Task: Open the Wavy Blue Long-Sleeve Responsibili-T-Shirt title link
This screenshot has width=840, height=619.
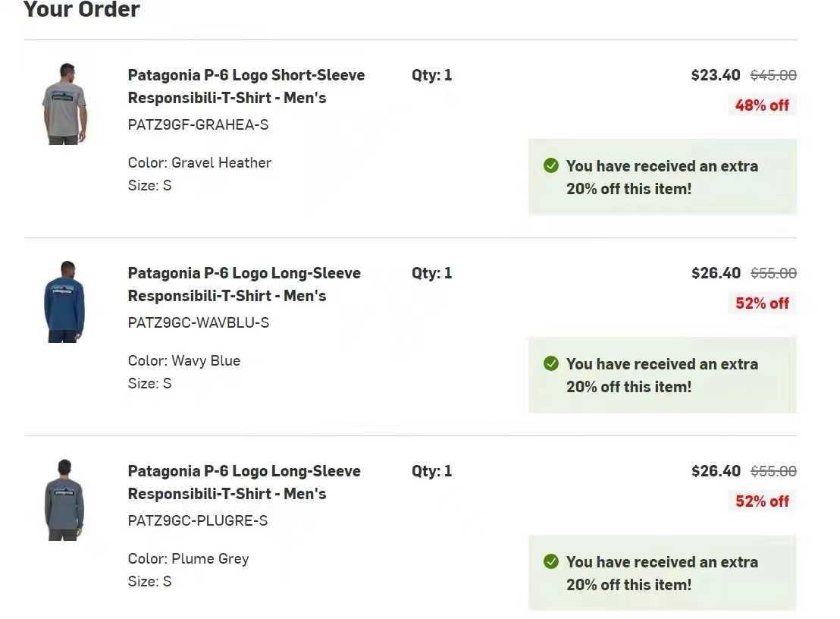Action: (x=243, y=284)
